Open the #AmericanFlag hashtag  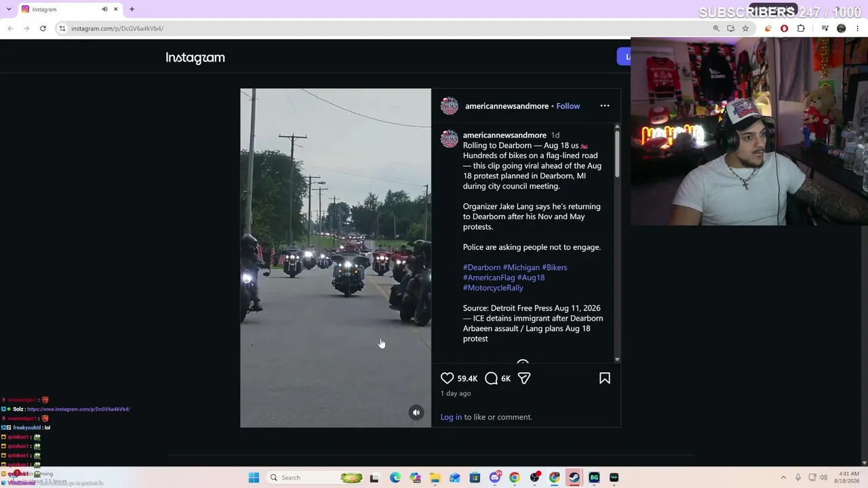[489, 277]
